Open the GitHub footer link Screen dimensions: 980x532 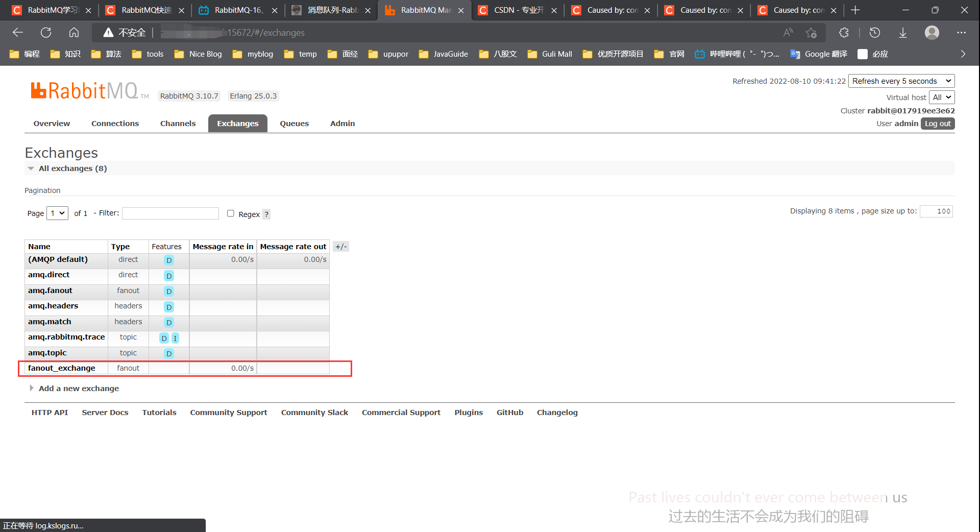(510, 413)
